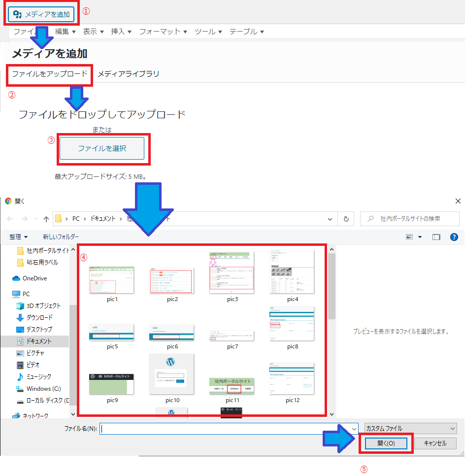Open the 整理 dropdown menu

tap(19, 237)
